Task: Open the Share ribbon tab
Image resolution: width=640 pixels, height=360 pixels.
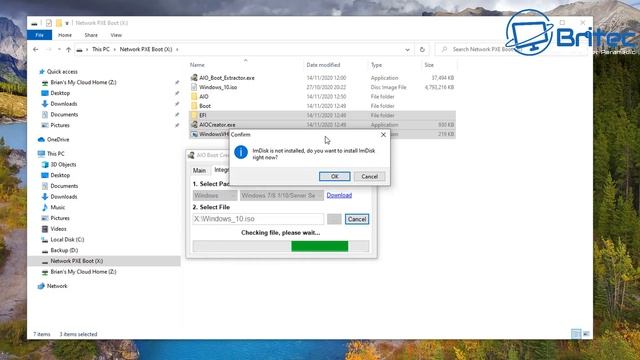Action: [91, 35]
